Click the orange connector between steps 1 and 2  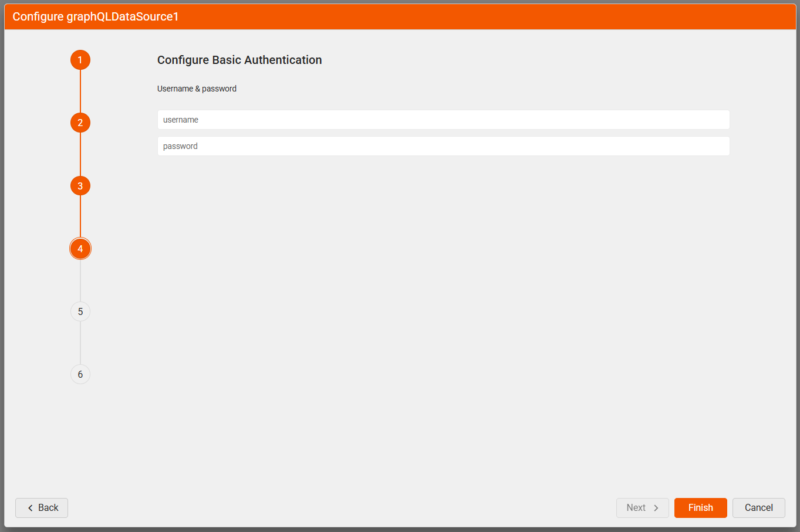(x=80, y=91)
